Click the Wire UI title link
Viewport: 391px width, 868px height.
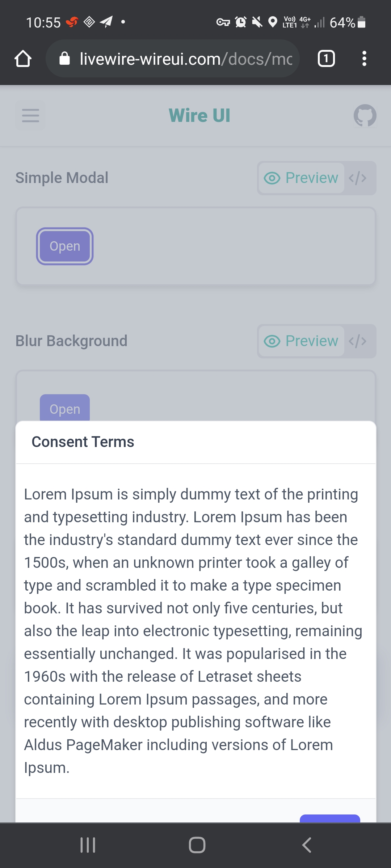click(199, 115)
